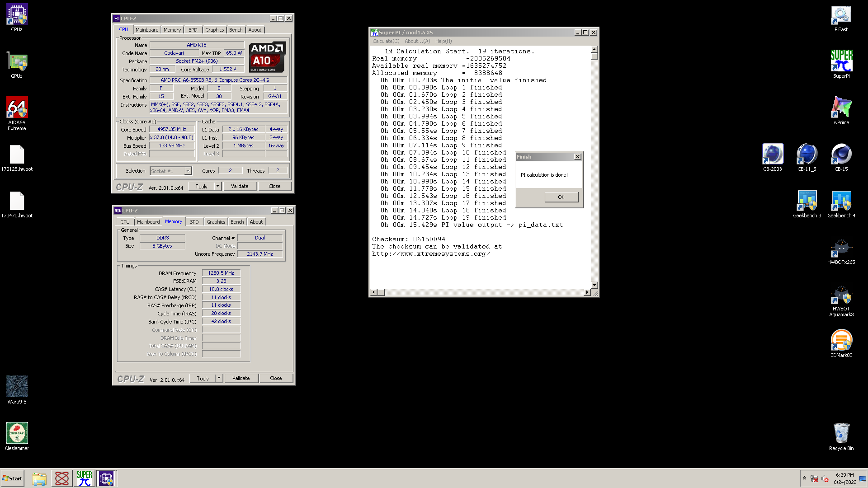This screenshot has height=488, width=868.
Task: Expand the Socket #1 selection dropdown
Action: (188, 171)
